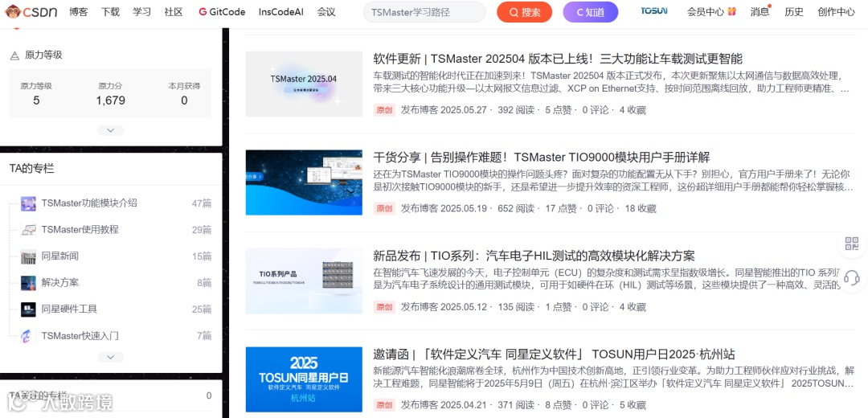The height and width of the screenshot is (418, 868).
Task: Click the 1,679 原力分 value
Action: click(110, 100)
